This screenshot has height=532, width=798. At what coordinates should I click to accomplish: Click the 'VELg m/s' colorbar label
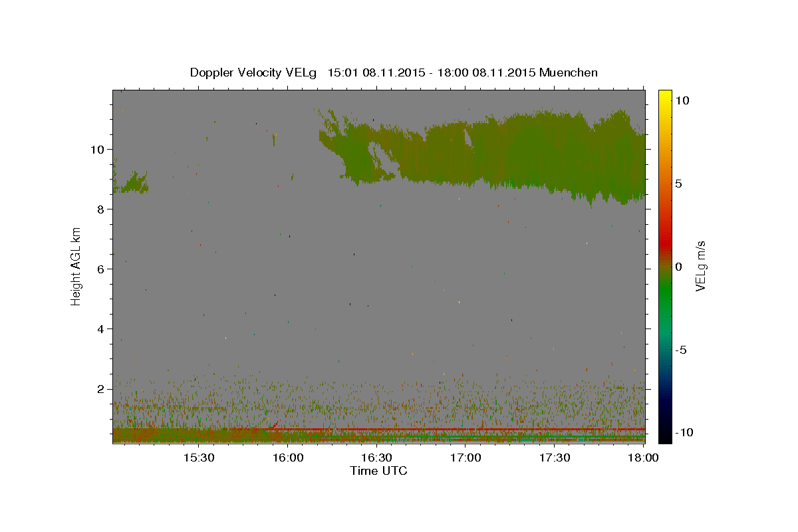[700, 266]
